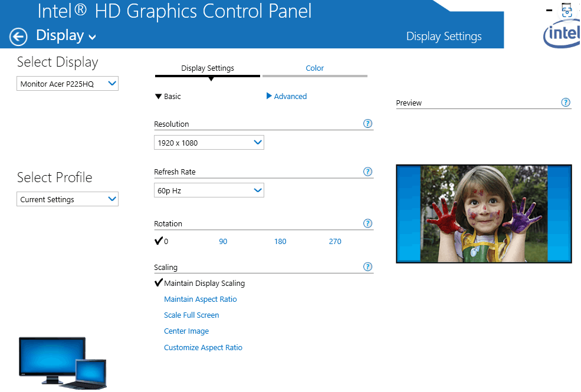Open the Scaling help icon
581x392 pixels.
pos(367,266)
